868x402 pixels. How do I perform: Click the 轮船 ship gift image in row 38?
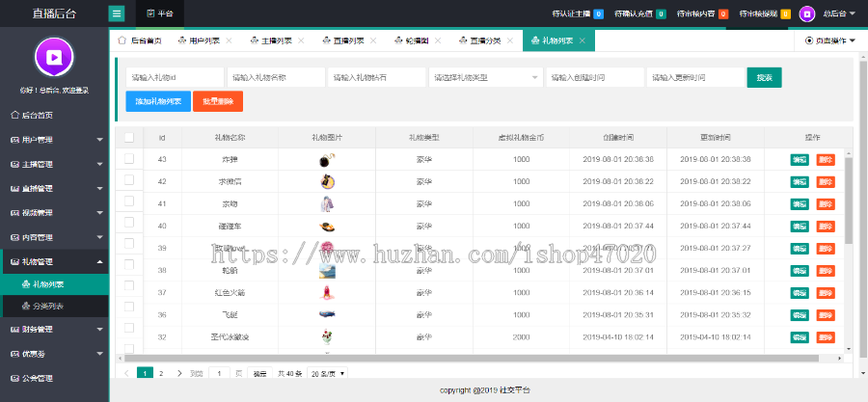pyautogui.click(x=327, y=270)
